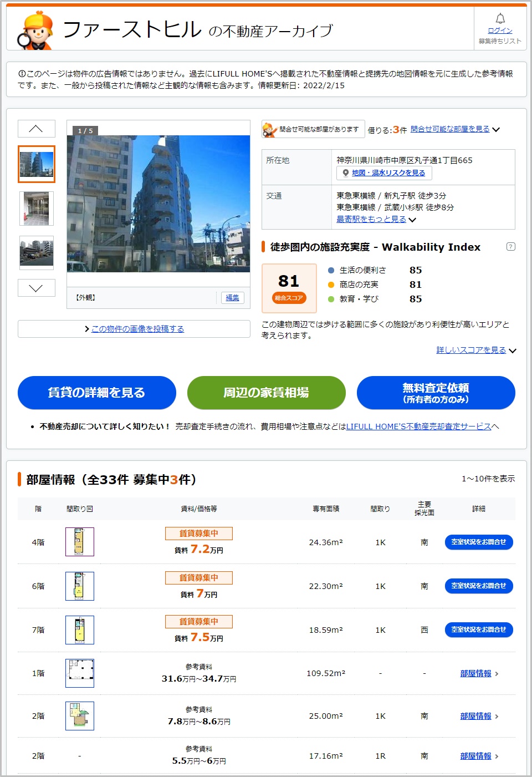Click the login bell icon
The height and width of the screenshot is (777, 532).
click(500, 19)
